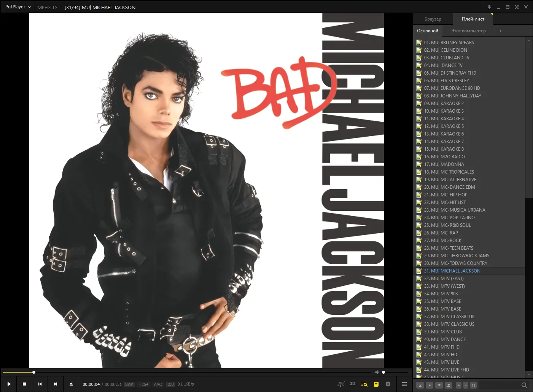Click the magnifier search icon under the playlist
The width and height of the screenshot is (533, 392).
pos(524,385)
